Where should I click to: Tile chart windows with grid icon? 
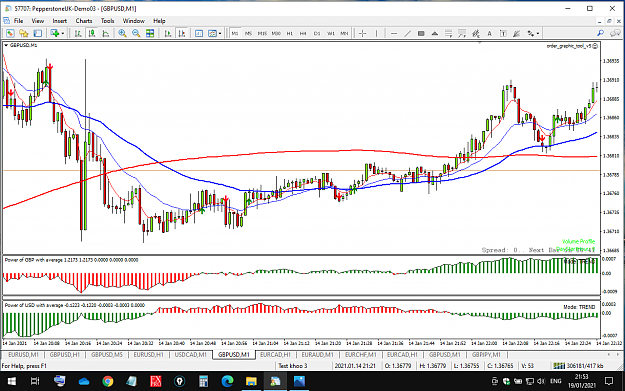click(150, 33)
